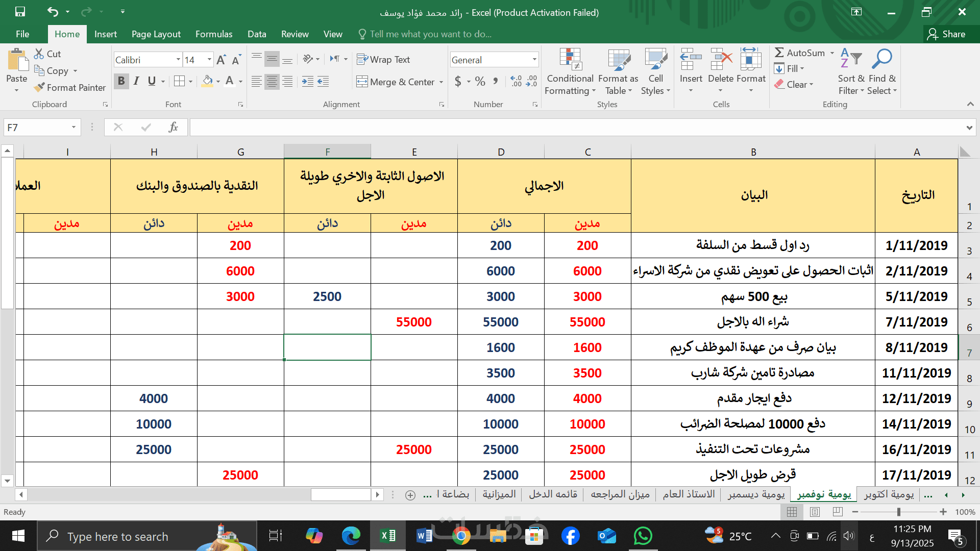Open Microsoft Edge from the taskbar
Image resolution: width=980 pixels, height=551 pixels.
(351, 536)
